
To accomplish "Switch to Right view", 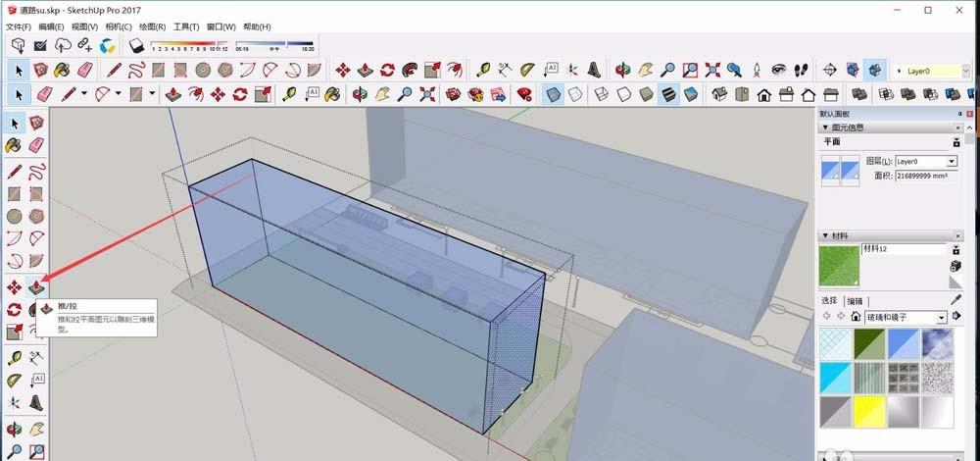I will coord(786,94).
